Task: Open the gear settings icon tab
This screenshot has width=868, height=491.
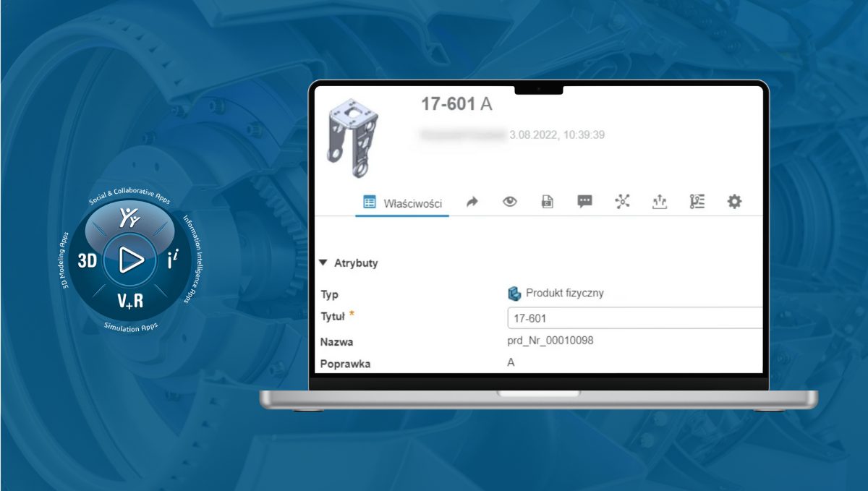Action: pyautogui.click(x=734, y=202)
